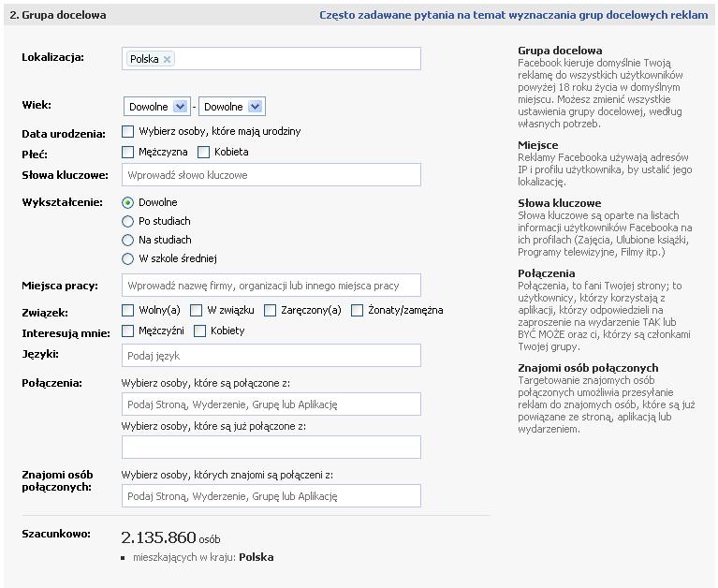Click the Połączenia help heading

click(547, 273)
